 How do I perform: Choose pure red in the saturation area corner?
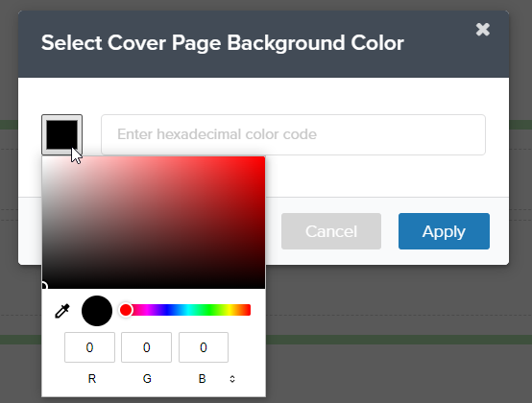coord(263,158)
